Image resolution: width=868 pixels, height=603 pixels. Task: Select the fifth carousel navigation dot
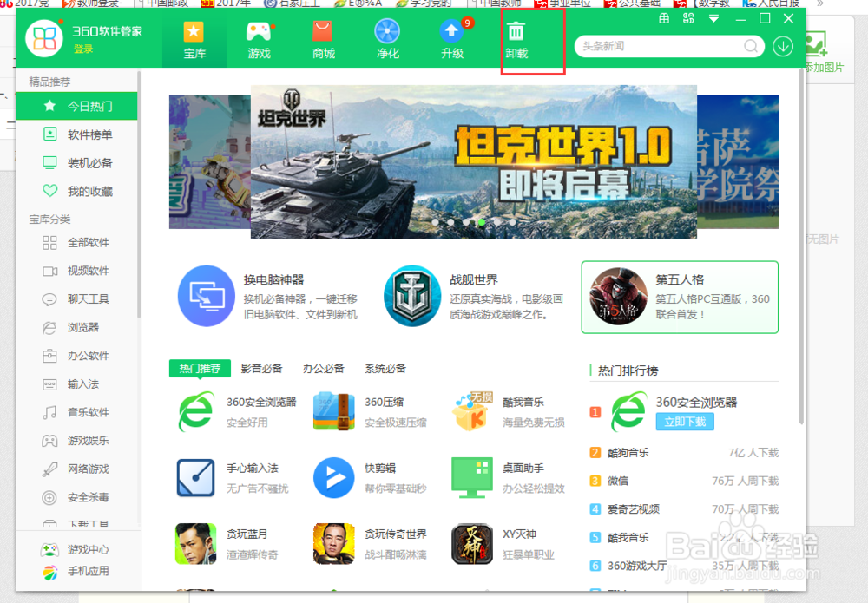click(496, 222)
